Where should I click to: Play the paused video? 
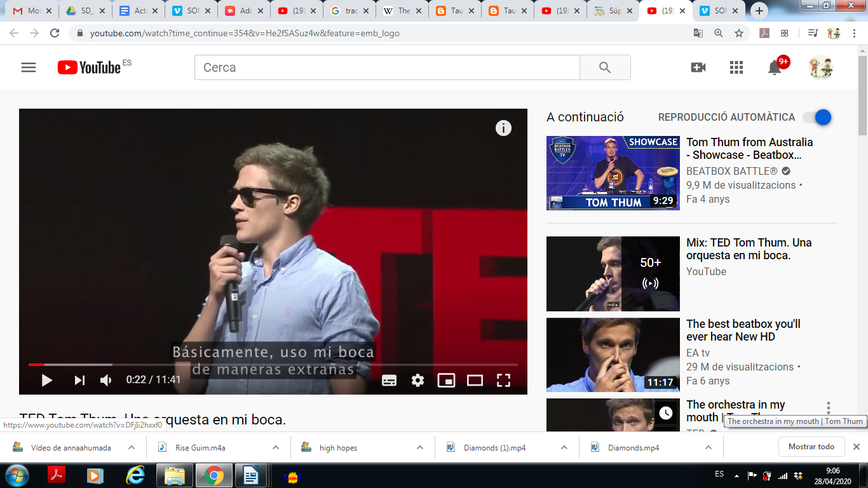click(x=46, y=380)
